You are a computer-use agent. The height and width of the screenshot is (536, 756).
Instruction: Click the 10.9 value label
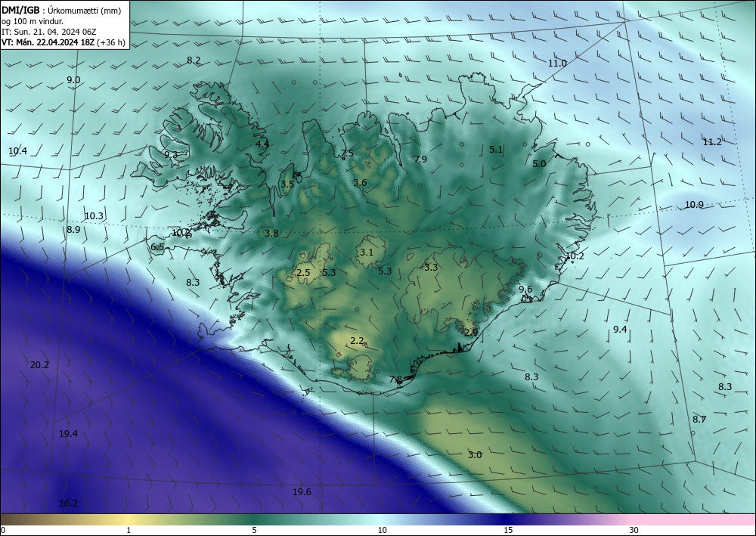click(x=694, y=205)
